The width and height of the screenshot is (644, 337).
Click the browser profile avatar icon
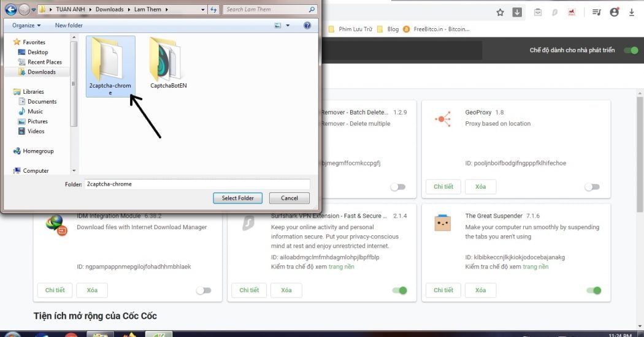614,12
